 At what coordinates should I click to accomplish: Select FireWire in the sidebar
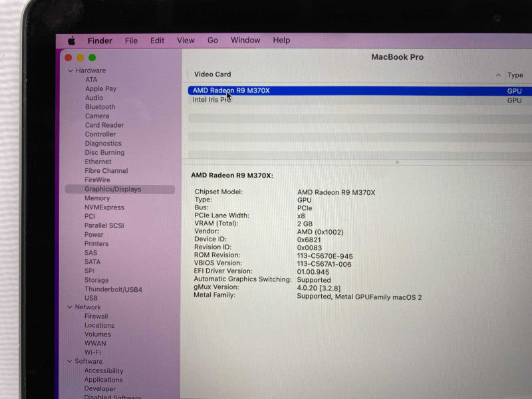[97, 180]
